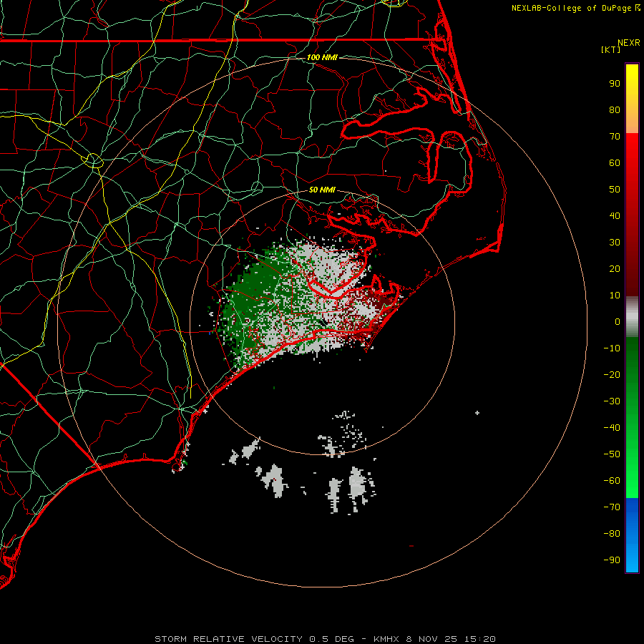Click the 70 scale value

pos(615,137)
